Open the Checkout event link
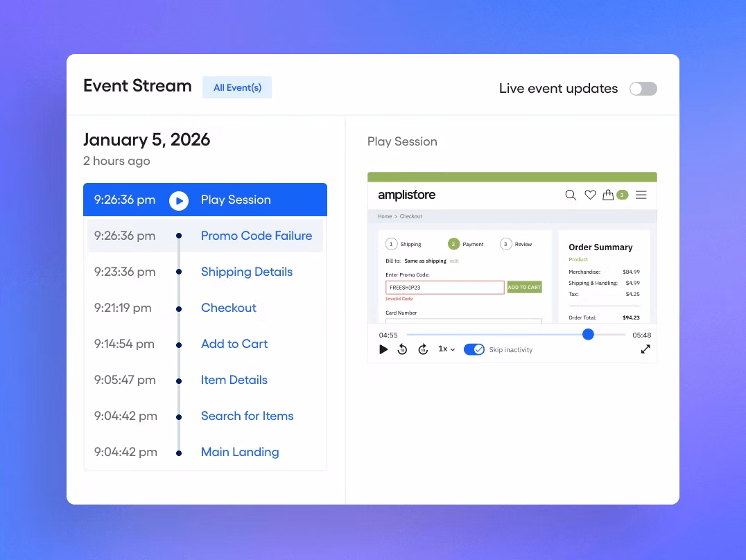746x560 pixels. tap(229, 308)
